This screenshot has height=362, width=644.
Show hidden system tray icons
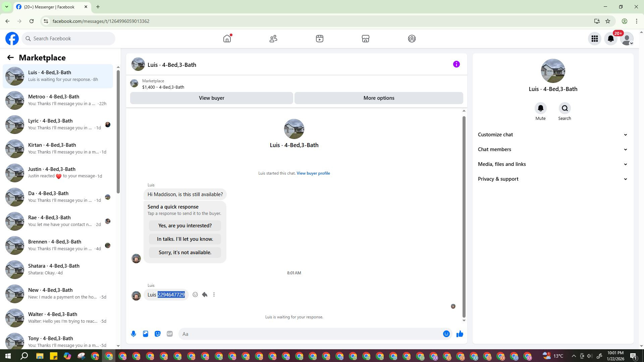[x=574, y=356]
